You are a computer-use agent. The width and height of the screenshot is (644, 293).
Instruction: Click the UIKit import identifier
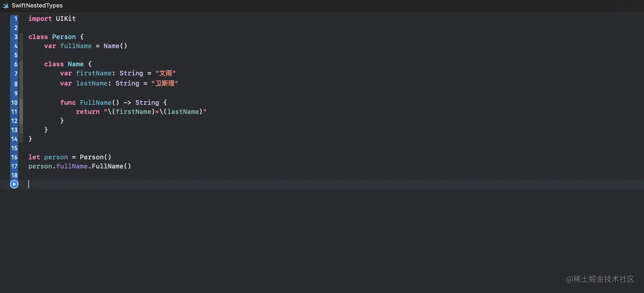[66, 19]
